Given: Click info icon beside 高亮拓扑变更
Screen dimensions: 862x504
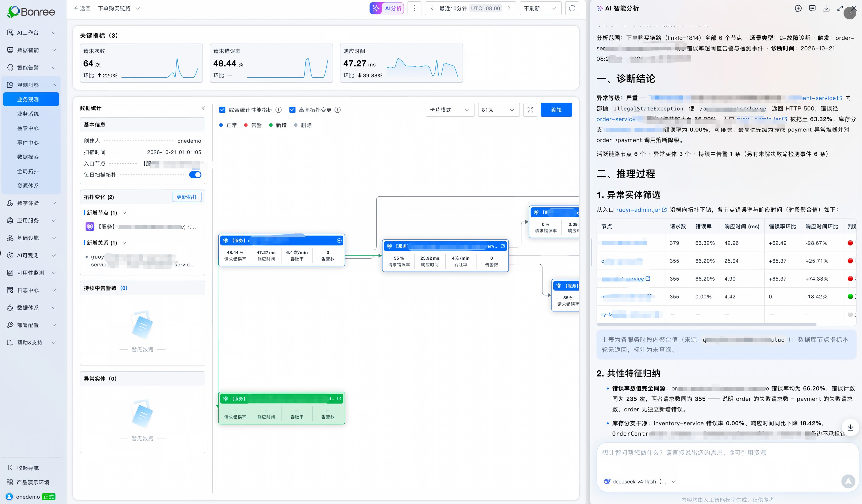Looking at the screenshot, I should (x=338, y=110).
